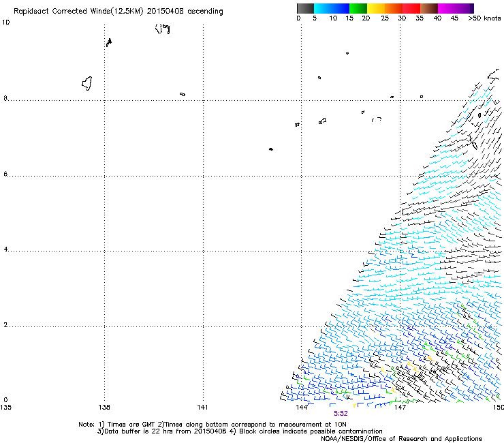Click the longitude label 138
Viewport: 504px width, 443px height.
pyautogui.click(x=104, y=408)
